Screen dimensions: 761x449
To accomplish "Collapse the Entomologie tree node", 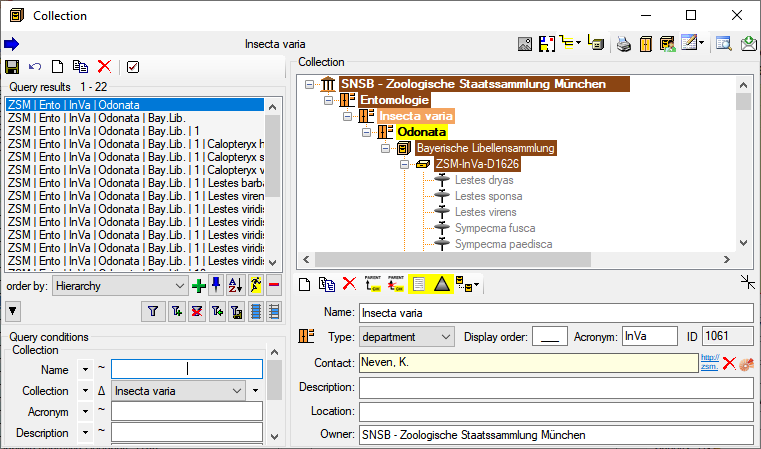I will pos(329,100).
